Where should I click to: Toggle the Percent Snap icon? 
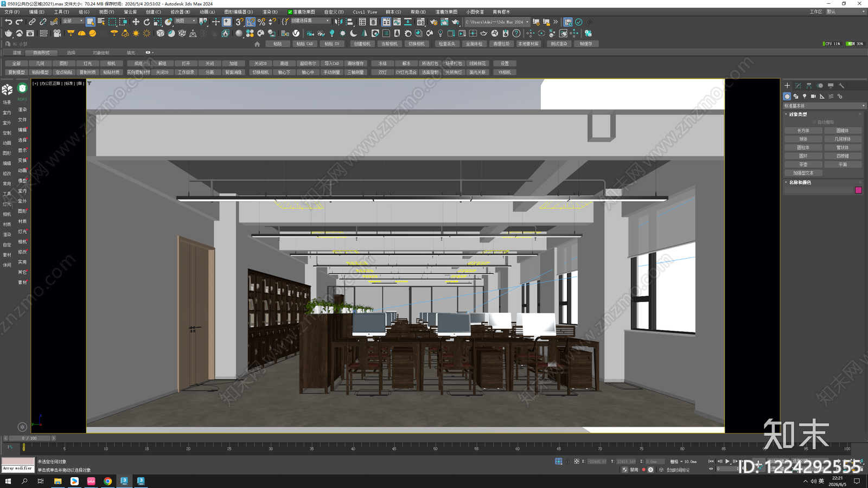pos(261,22)
